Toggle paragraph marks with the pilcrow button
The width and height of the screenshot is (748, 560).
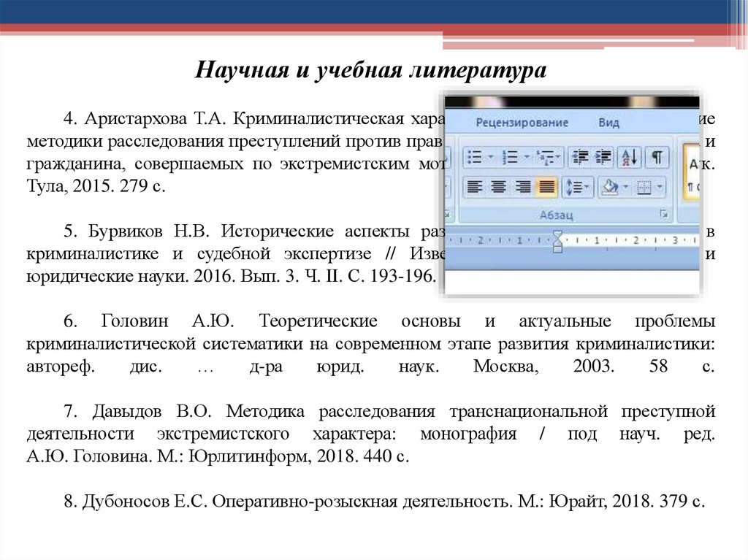pyautogui.click(x=657, y=157)
